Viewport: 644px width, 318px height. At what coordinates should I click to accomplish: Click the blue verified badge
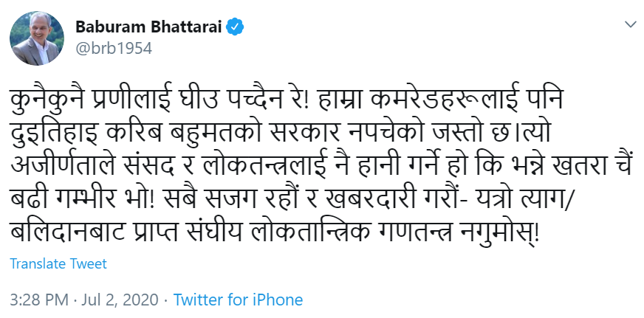point(236,28)
